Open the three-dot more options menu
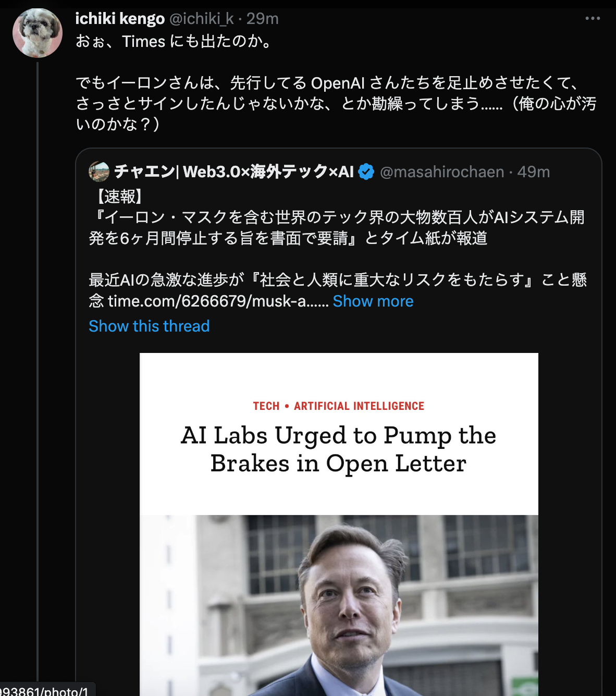The width and height of the screenshot is (616, 696). [593, 19]
